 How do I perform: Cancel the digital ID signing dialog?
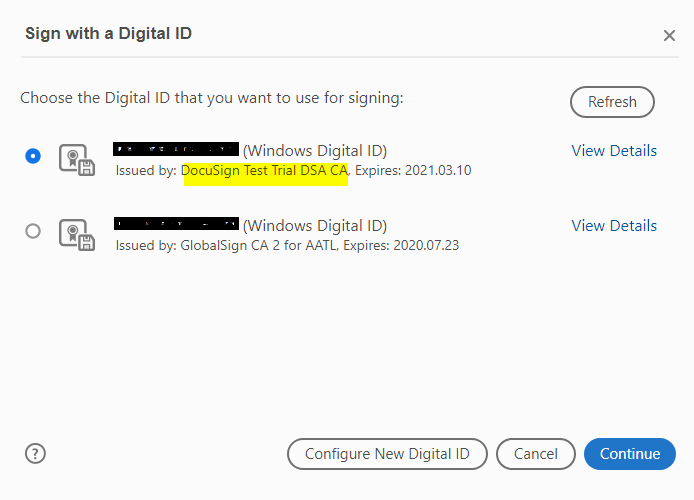536,454
